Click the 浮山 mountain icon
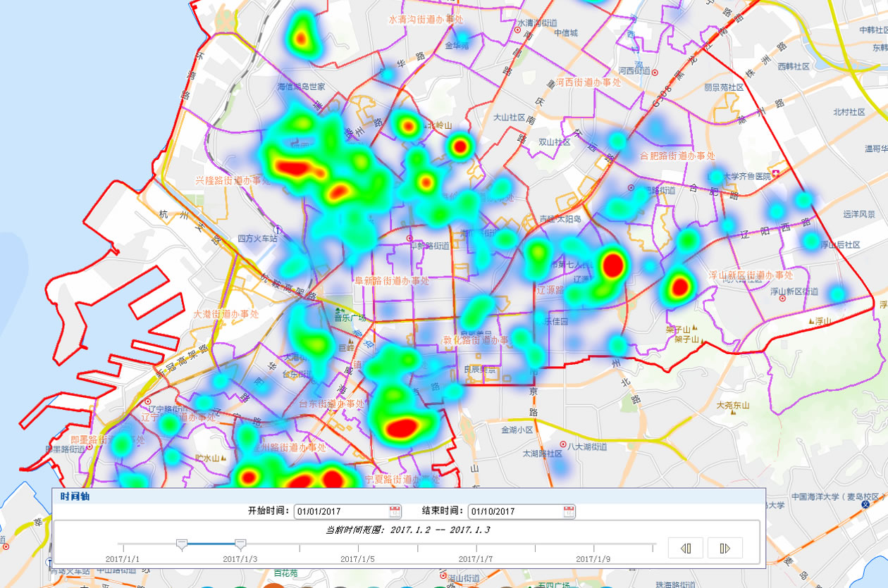Image resolution: width=888 pixels, height=588 pixels. point(813,322)
